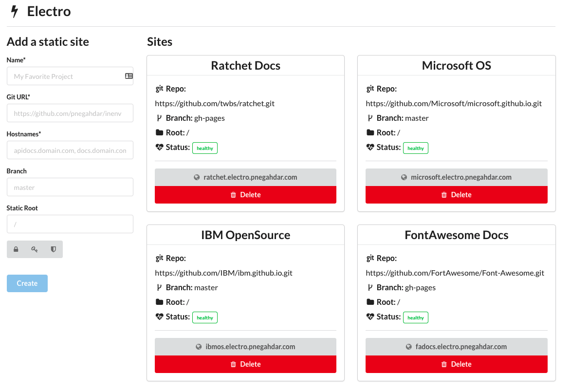
Task: Click the heartbeat icon in IBM OpenSource card
Action: tap(159, 317)
